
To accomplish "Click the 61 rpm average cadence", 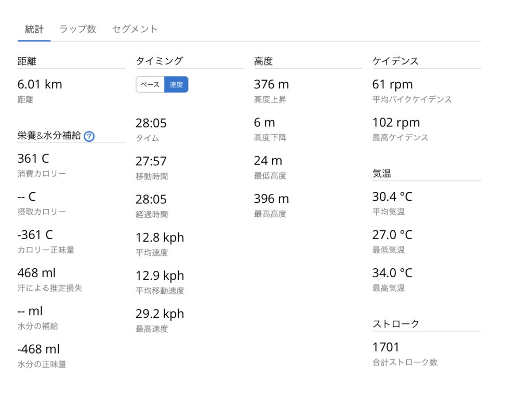I will pos(392,84).
